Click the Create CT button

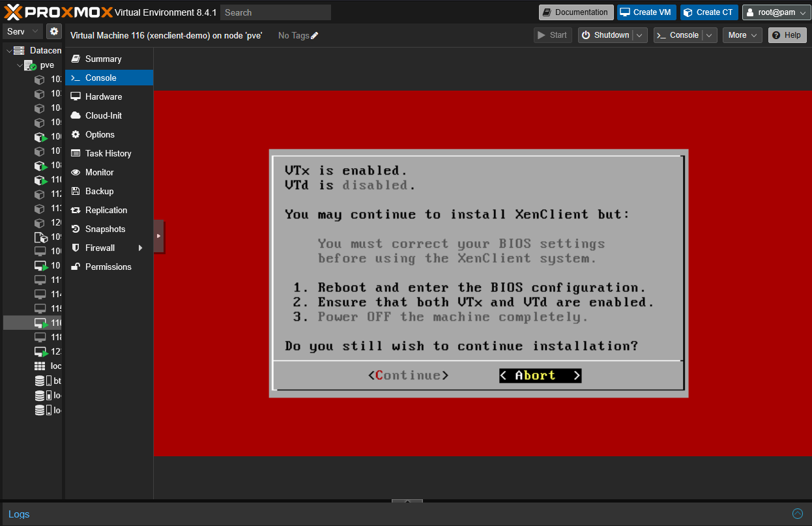(x=709, y=12)
